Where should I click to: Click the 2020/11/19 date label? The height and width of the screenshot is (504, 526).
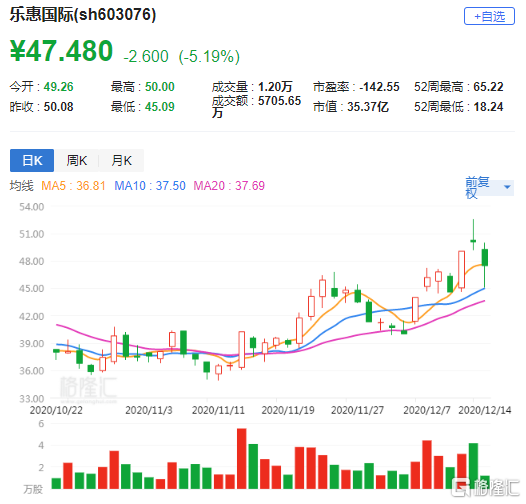click(288, 410)
